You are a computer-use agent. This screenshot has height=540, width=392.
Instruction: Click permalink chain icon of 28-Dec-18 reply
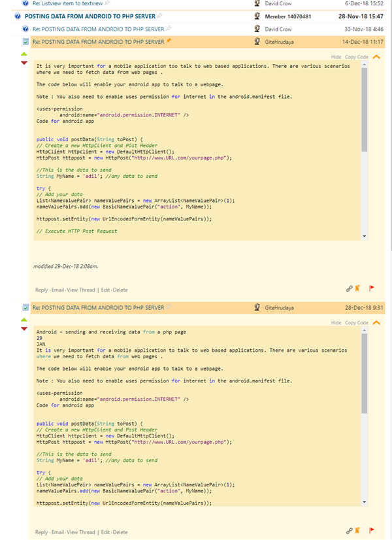349,531
